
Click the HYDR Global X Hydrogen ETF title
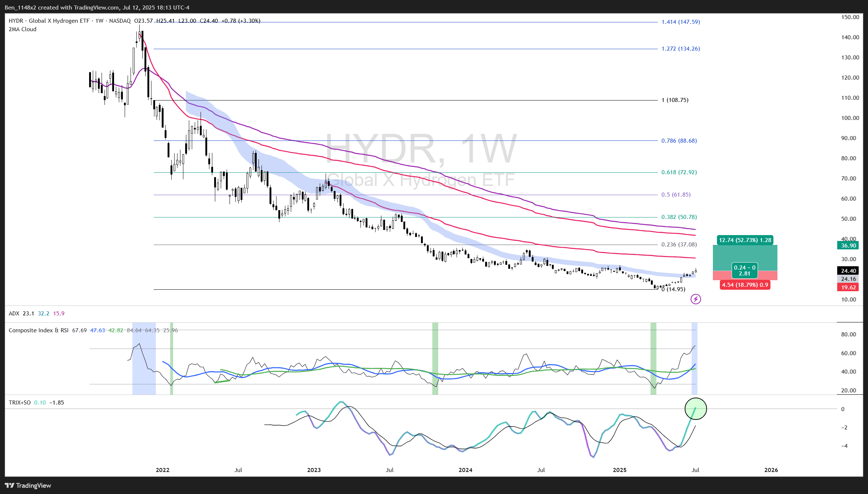point(49,21)
